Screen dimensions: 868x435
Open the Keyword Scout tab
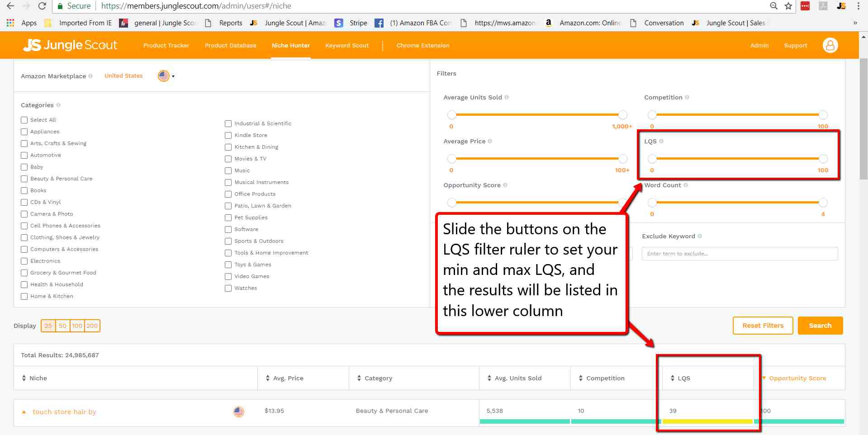(346, 46)
